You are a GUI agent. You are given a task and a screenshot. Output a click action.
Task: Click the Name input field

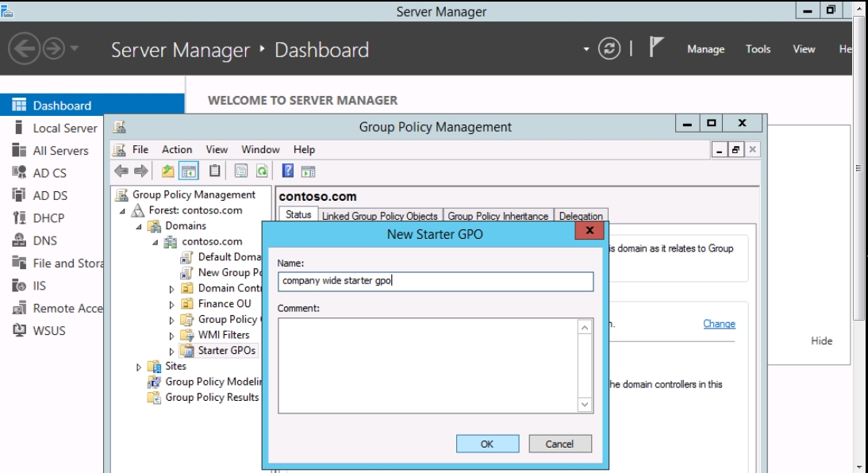point(436,282)
